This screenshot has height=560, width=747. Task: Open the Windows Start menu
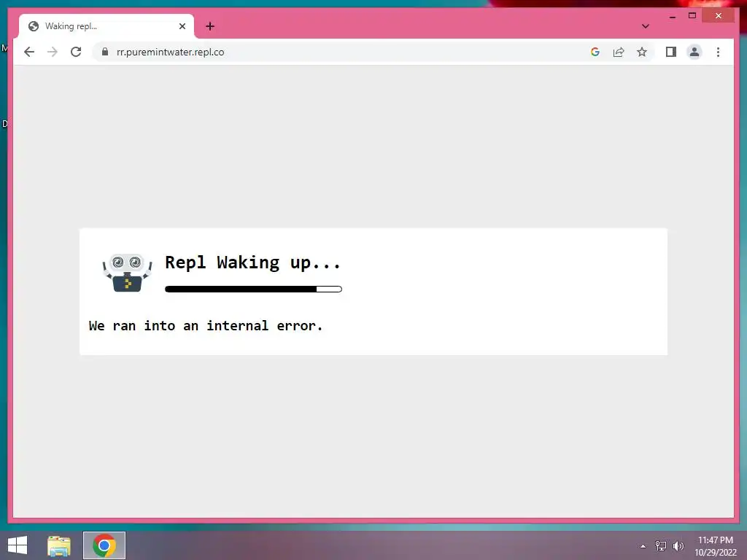(18, 545)
